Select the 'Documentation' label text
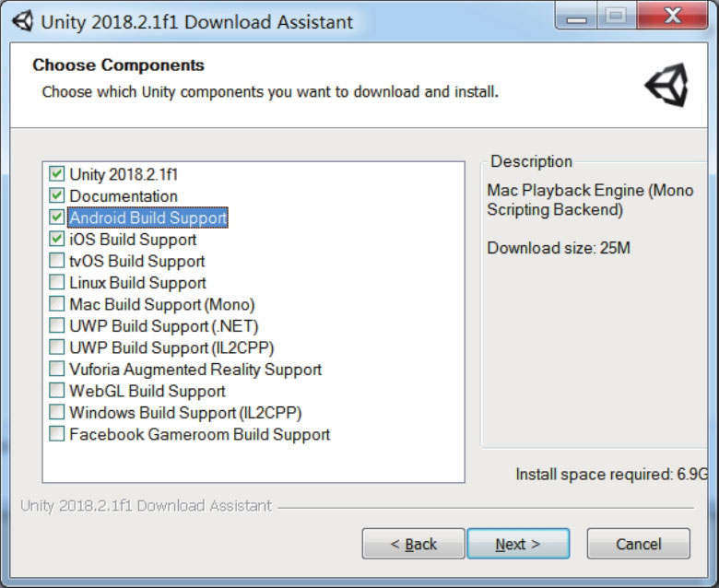This screenshot has height=588, width=719. (x=124, y=196)
